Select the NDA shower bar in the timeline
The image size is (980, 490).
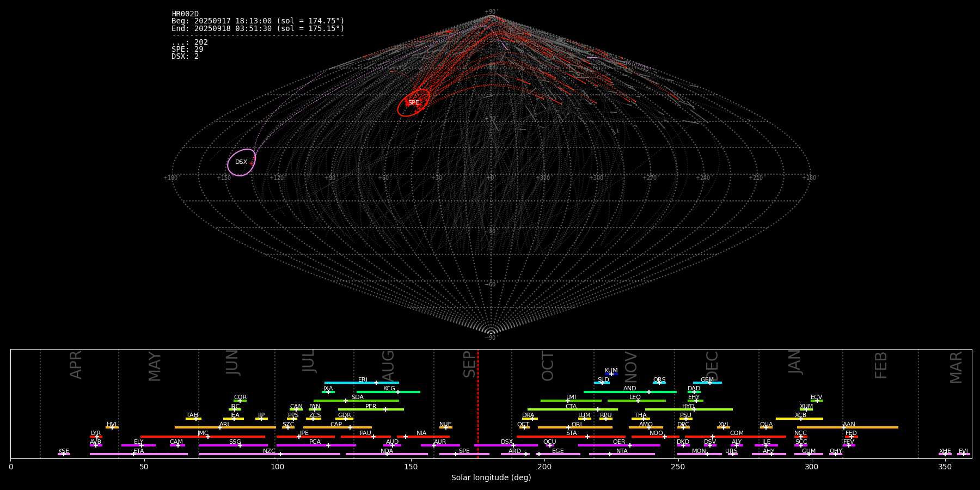387,454
